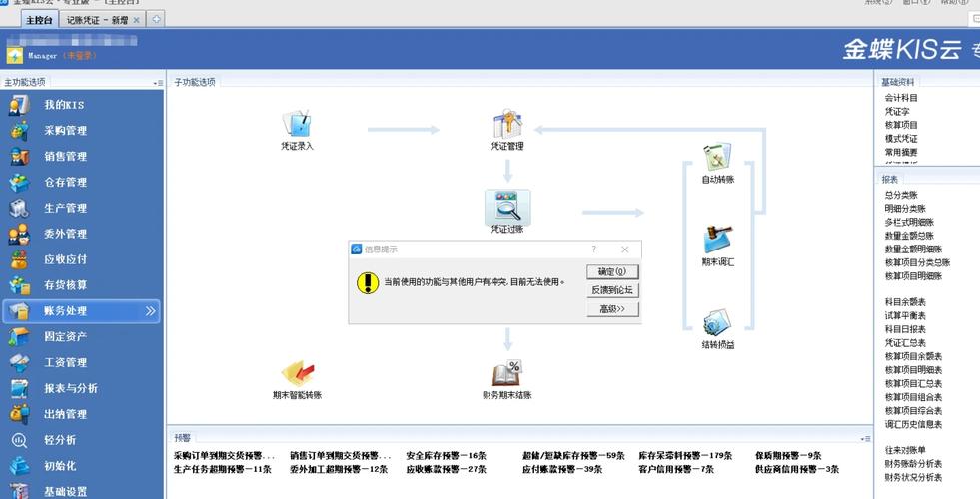Launch 财务期末结账 function icon
The height and width of the screenshot is (499, 980).
coord(506,373)
